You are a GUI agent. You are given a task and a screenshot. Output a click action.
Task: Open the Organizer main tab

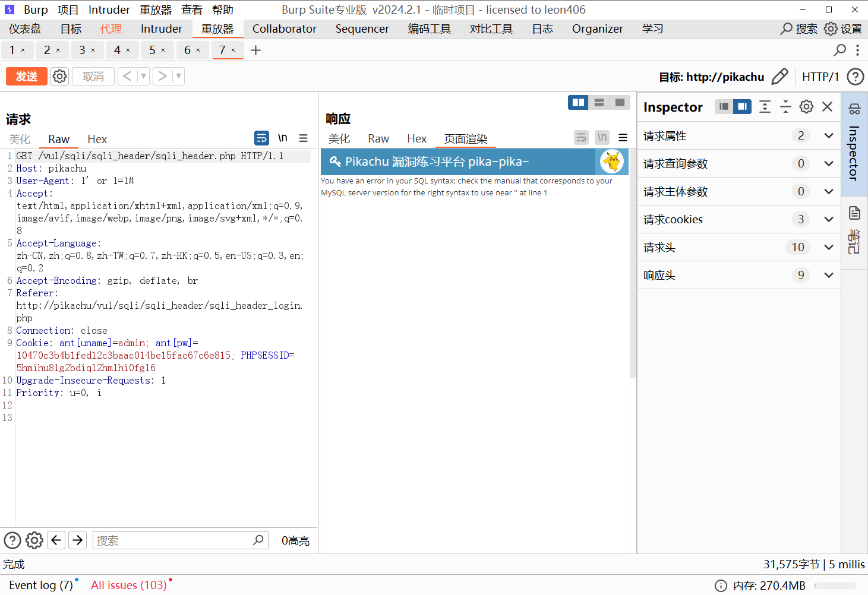pos(598,29)
